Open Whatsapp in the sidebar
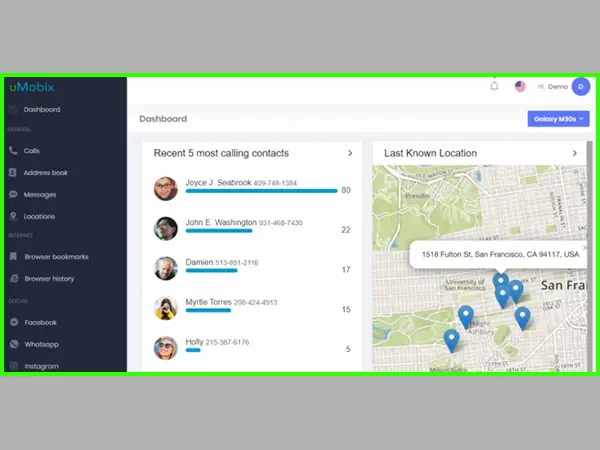This screenshot has height=450, width=600. (41, 344)
